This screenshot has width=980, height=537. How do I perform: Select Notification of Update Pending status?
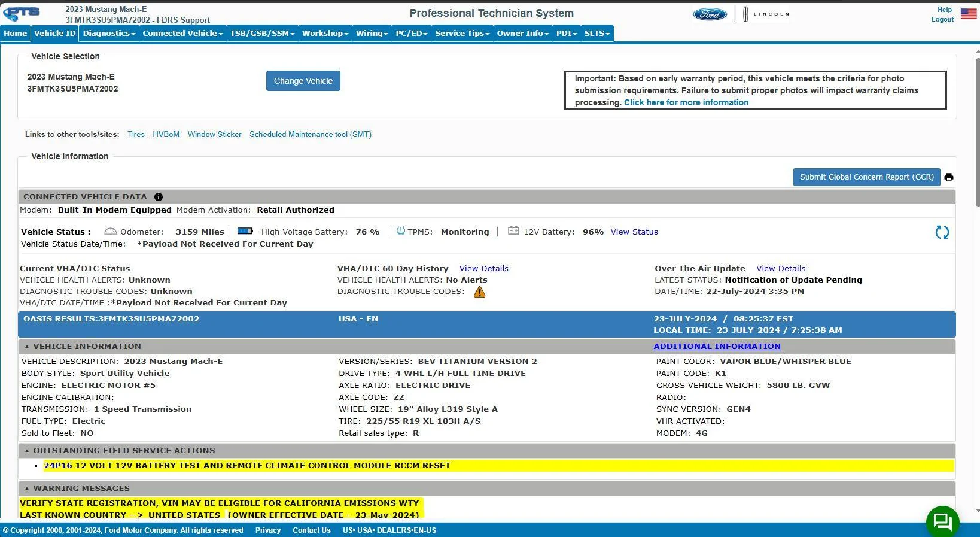793,280
